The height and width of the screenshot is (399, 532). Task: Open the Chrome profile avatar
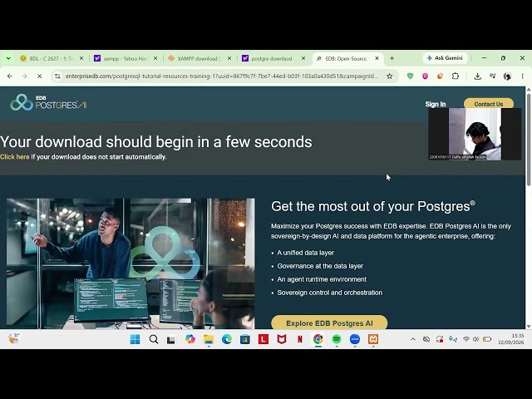click(x=507, y=76)
